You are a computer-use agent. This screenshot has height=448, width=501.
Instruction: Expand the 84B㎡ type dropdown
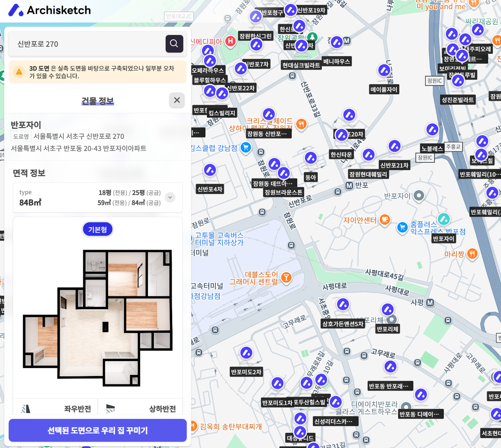click(170, 197)
